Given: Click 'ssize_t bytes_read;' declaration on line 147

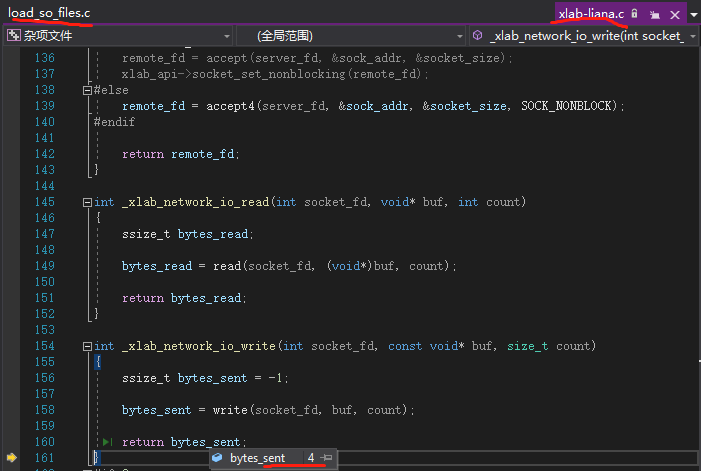Looking at the screenshot, I should pyautogui.click(x=188, y=234).
